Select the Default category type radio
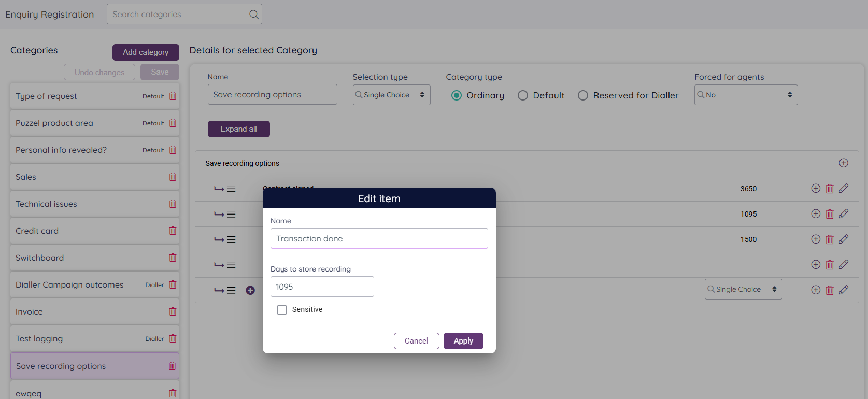 [x=523, y=96]
